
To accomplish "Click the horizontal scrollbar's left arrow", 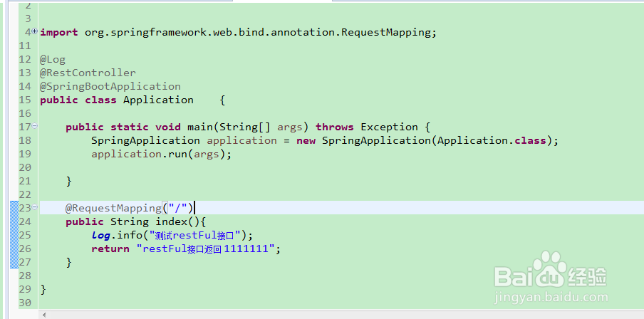I will pos(45,314).
